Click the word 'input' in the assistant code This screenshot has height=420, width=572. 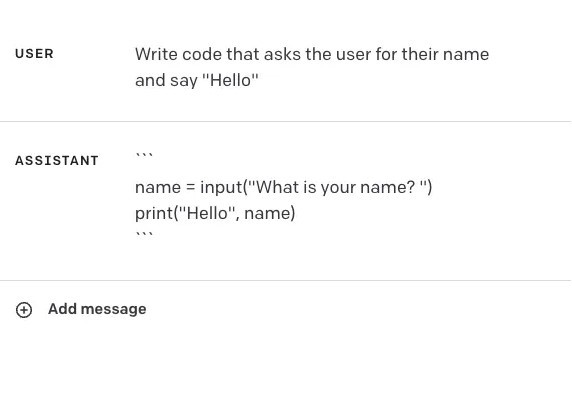(221, 187)
